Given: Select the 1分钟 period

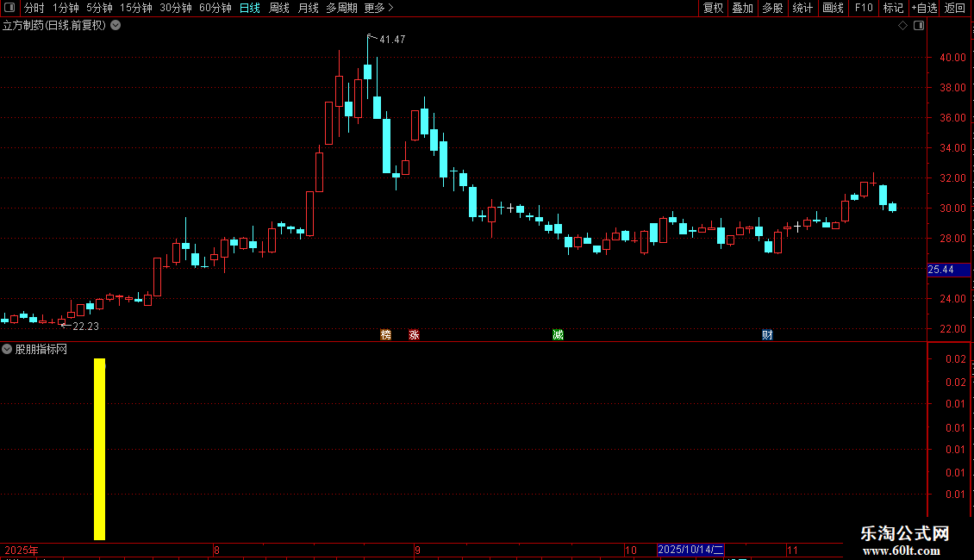Looking at the screenshot, I should tap(66, 8).
